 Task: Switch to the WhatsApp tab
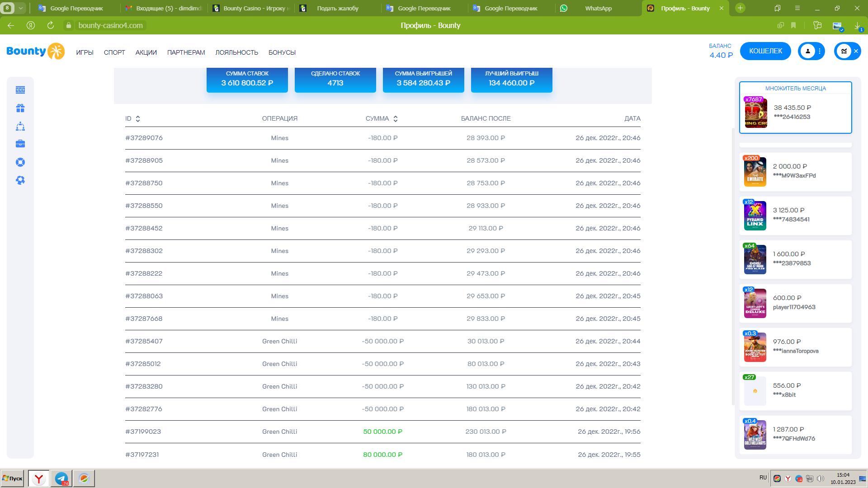click(x=598, y=8)
